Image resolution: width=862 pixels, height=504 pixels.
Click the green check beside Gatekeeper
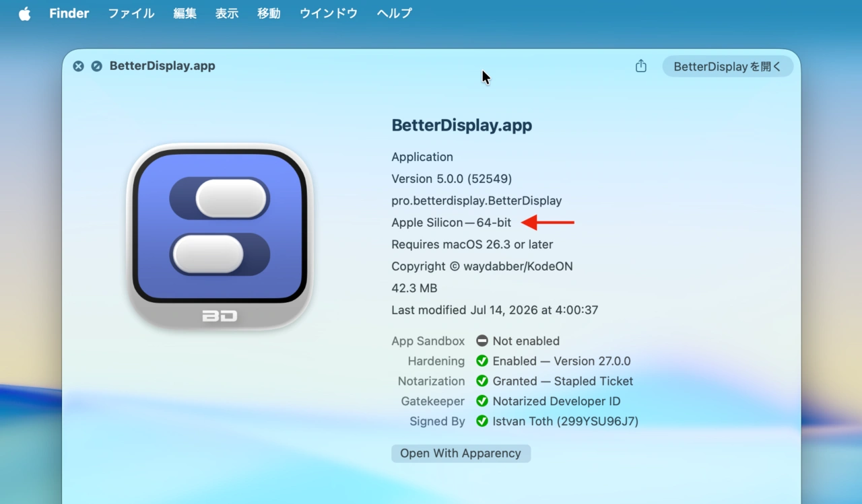[482, 402]
